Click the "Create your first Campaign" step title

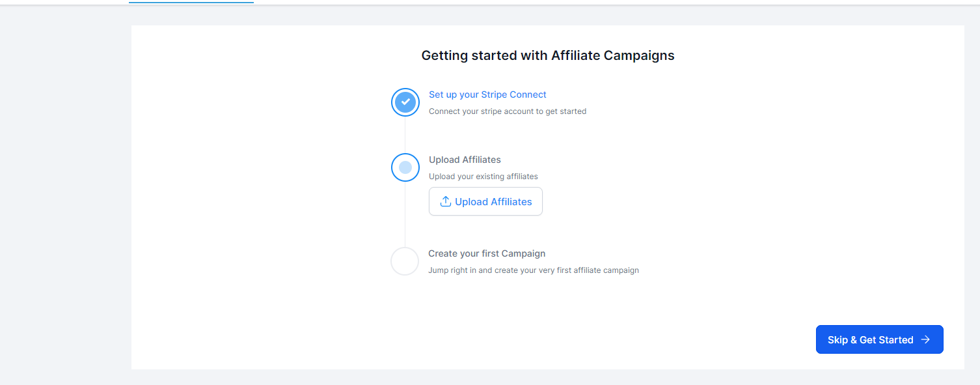(x=487, y=253)
